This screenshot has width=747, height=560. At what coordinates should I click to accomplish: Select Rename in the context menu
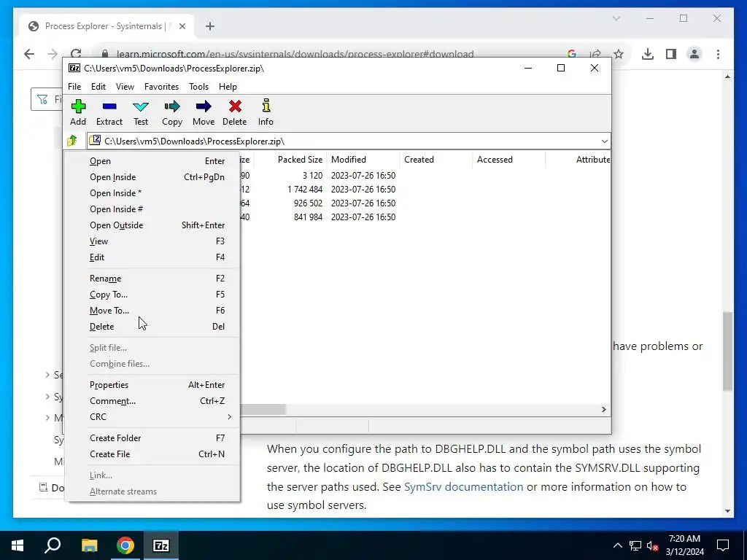pyautogui.click(x=152, y=279)
